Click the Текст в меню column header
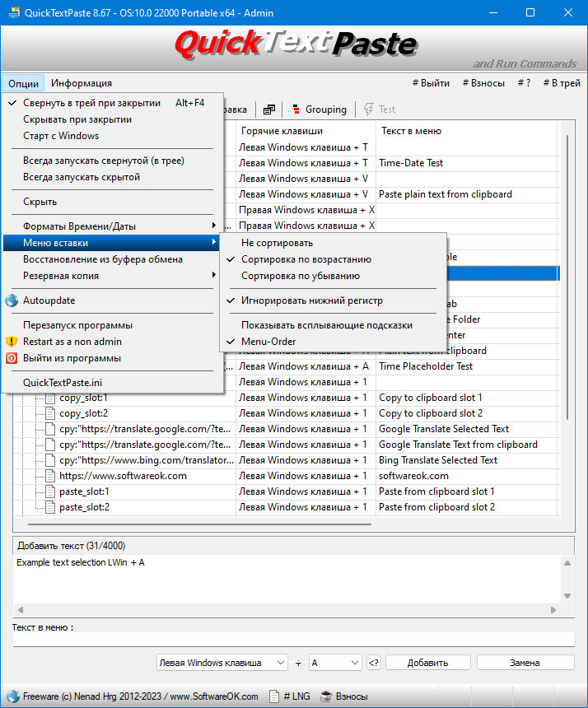588x708 pixels. [468, 131]
